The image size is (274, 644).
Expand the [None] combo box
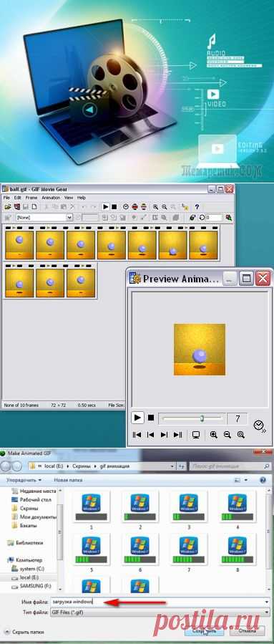click(69, 217)
